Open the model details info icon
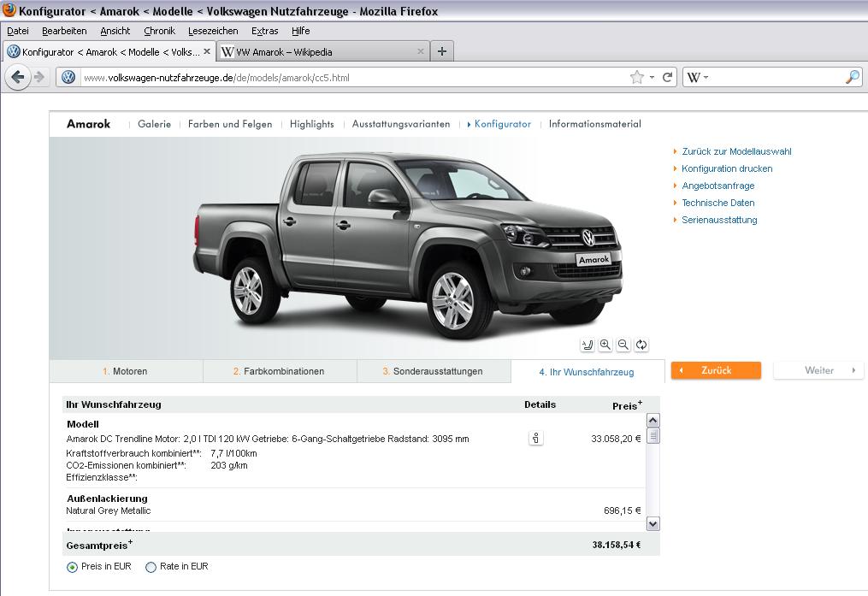 point(535,439)
